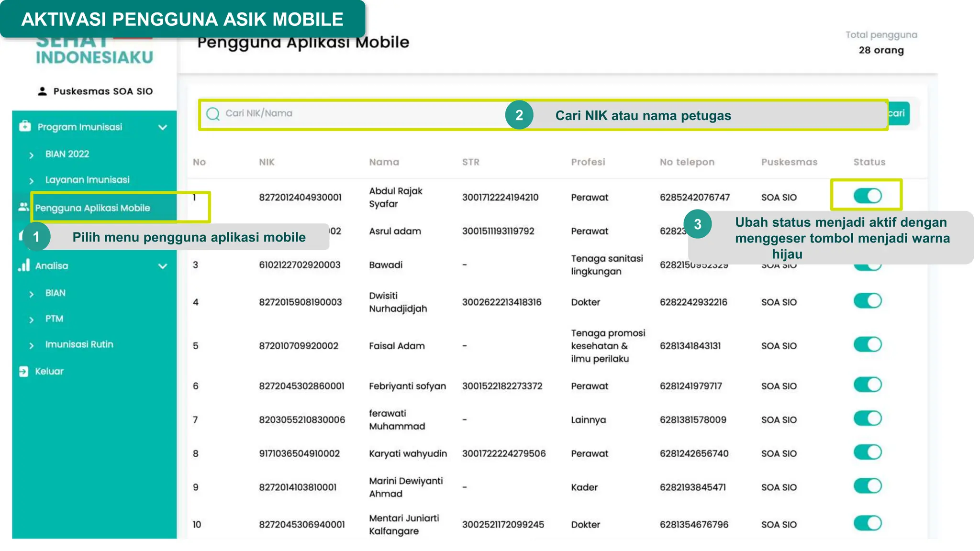Image resolution: width=980 pixels, height=551 pixels.
Task: Switch off status slider for Karyati wahyudin
Action: pyautogui.click(x=867, y=452)
